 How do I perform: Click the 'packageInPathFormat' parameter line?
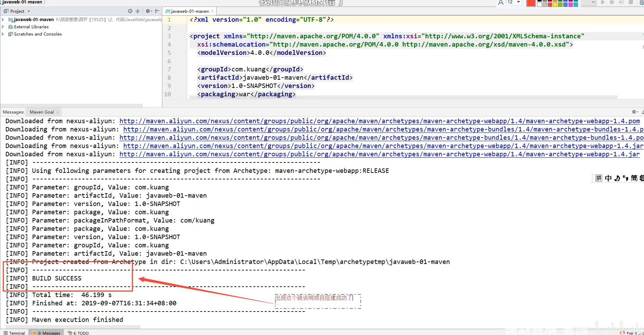(x=110, y=220)
